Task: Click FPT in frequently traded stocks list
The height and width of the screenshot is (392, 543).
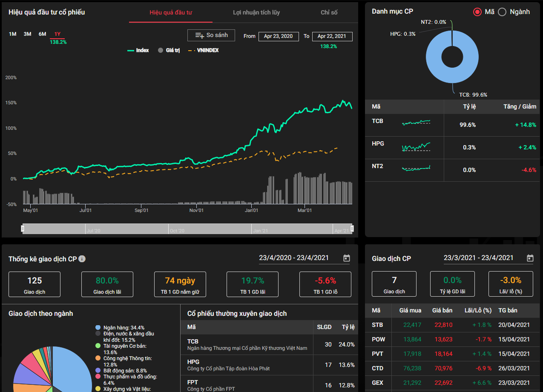Action: [x=192, y=382]
